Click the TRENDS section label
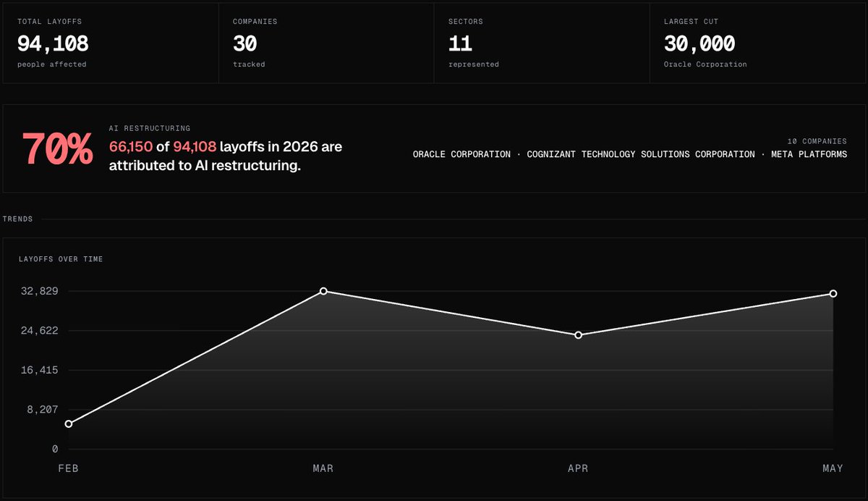868x501 pixels. (17, 219)
